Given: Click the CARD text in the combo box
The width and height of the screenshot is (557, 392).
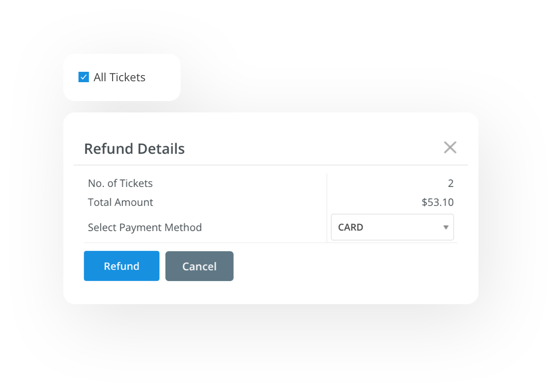Looking at the screenshot, I should 350,227.
